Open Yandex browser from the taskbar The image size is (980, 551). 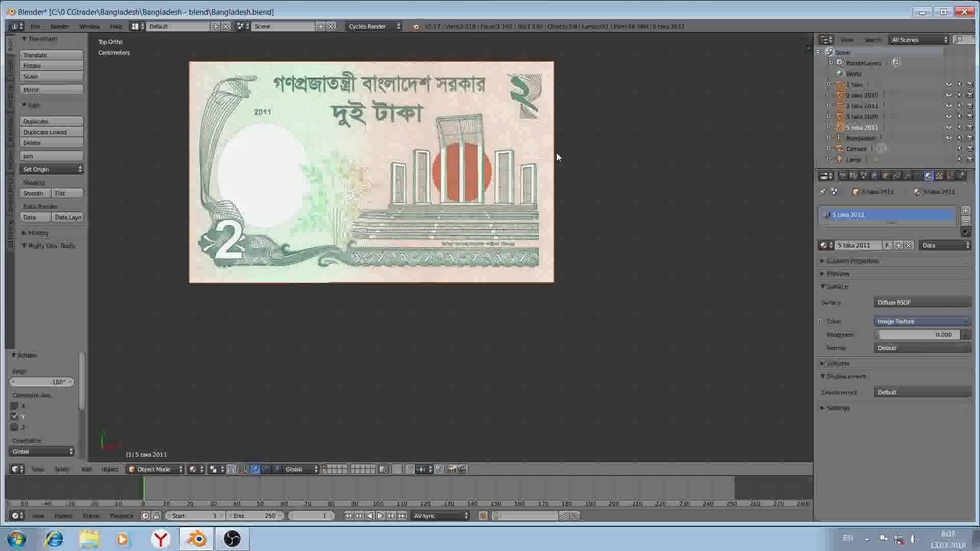[161, 539]
